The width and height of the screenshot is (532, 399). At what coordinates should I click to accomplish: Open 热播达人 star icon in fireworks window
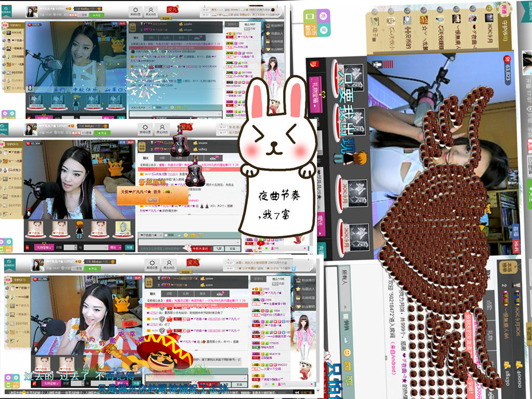[268, 34]
